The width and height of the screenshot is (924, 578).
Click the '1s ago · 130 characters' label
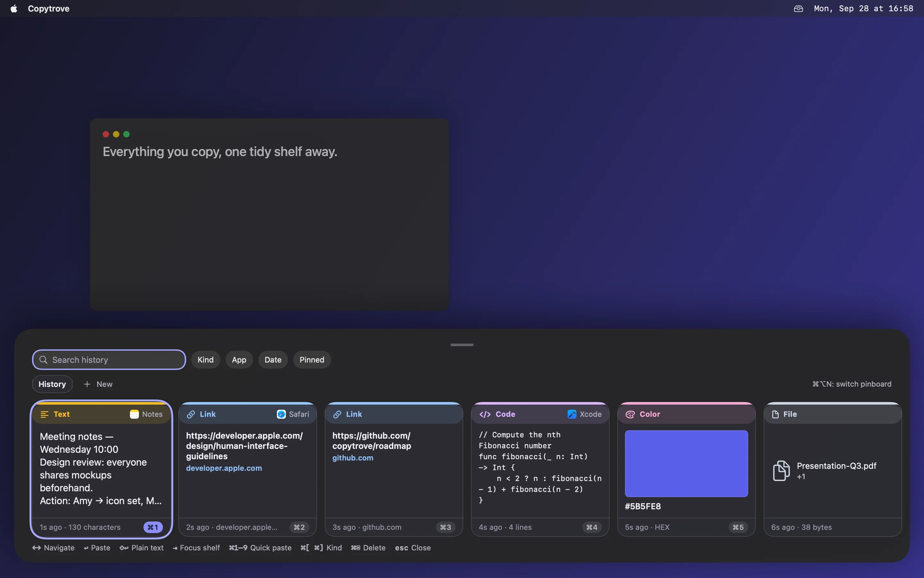80,527
